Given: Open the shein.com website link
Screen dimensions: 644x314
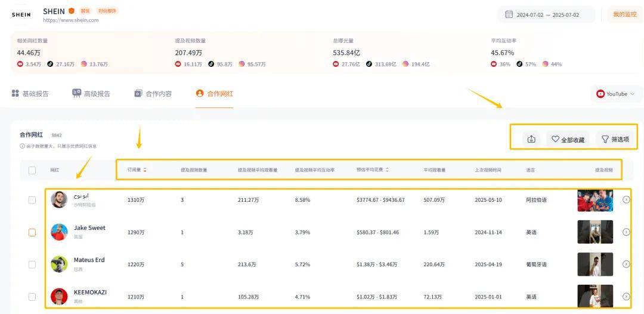Looking at the screenshot, I should click(x=71, y=20).
